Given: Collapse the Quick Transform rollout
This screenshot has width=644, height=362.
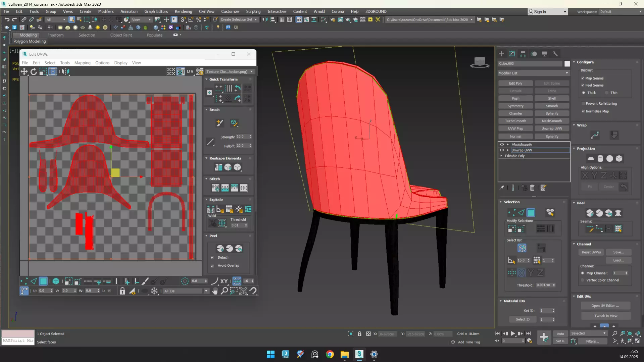Looking at the screenshot, I should pyautogui.click(x=206, y=79).
